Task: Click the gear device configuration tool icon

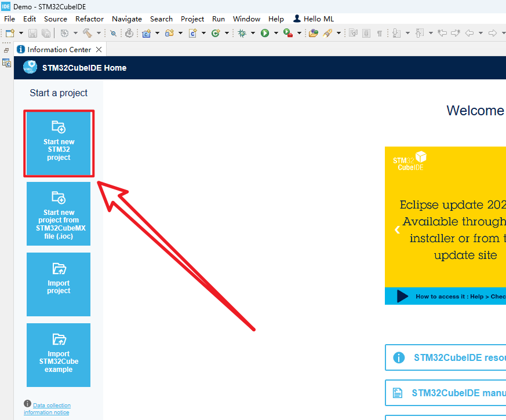Action: click(129, 33)
